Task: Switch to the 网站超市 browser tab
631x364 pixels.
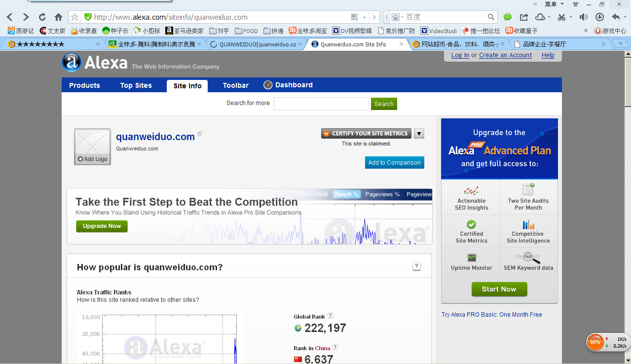Action: click(x=458, y=44)
